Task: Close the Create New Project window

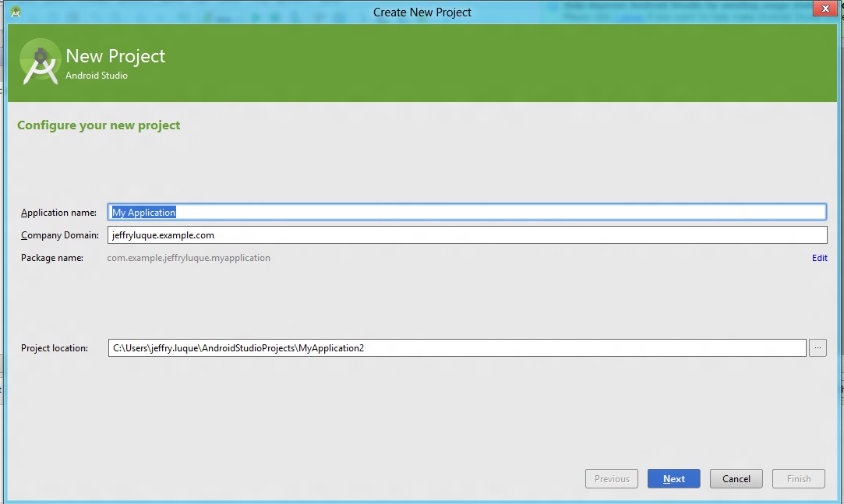Action: 825,9
